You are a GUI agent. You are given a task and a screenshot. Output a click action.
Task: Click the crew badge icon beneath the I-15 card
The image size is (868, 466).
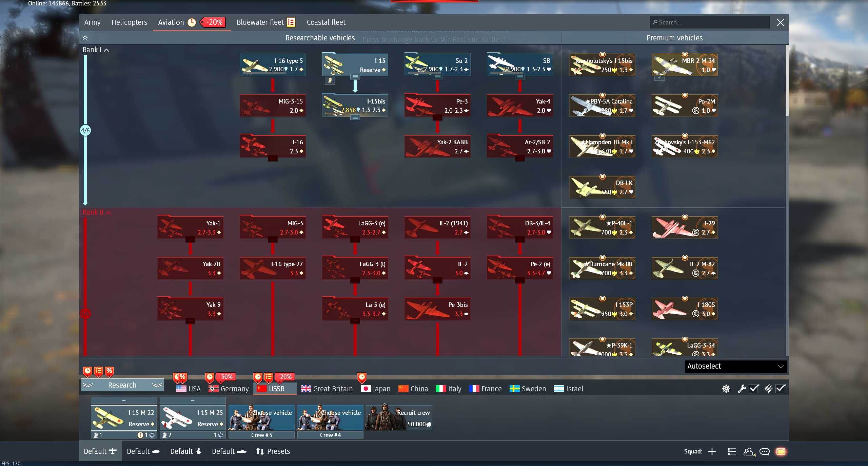click(x=330, y=80)
